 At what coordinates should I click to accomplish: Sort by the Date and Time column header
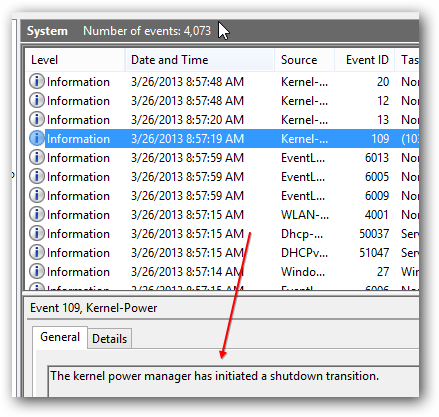(200, 60)
